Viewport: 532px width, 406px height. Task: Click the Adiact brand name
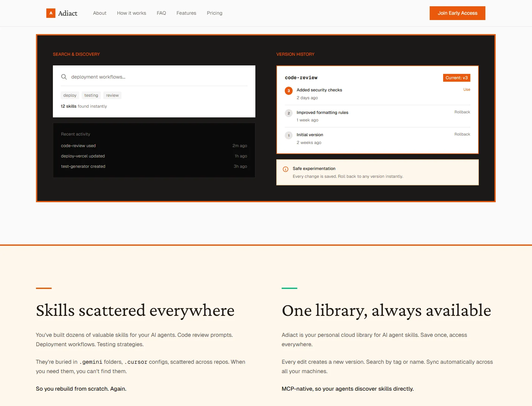pyautogui.click(x=68, y=13)
